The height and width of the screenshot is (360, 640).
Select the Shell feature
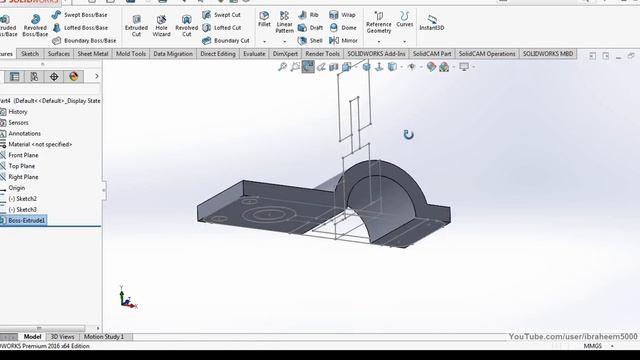310,40
